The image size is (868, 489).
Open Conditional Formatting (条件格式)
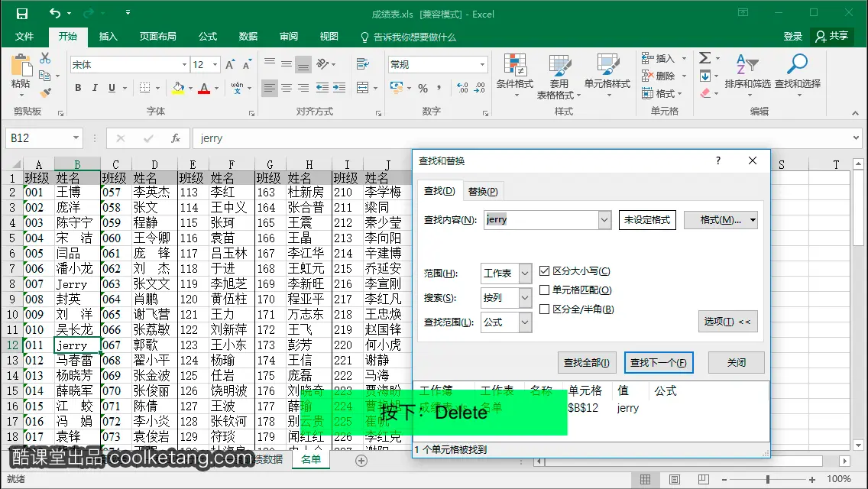point(515,76)
